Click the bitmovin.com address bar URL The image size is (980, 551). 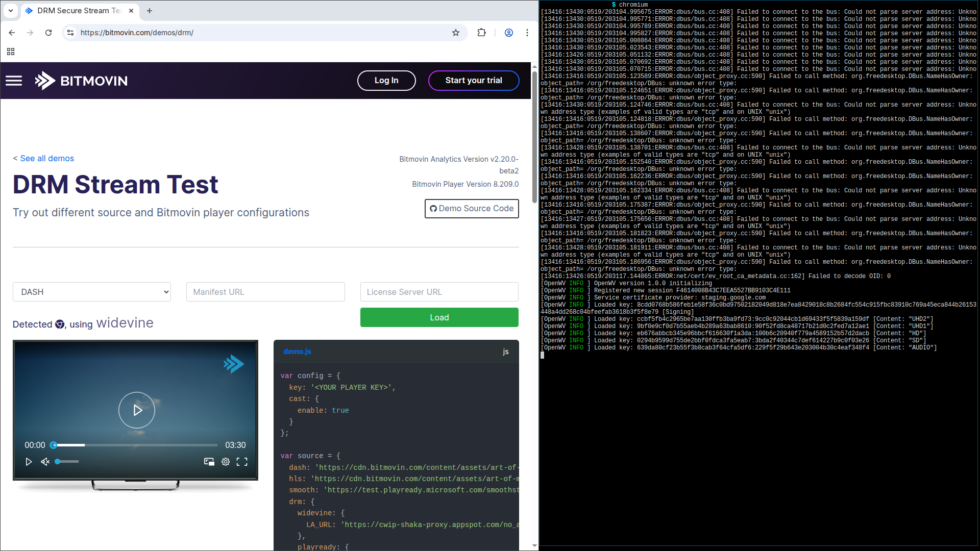137,33
